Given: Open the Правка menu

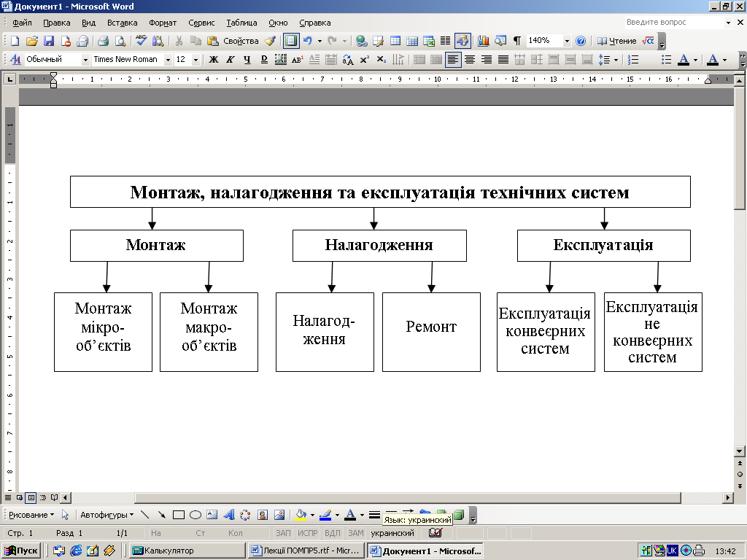Looking at the screenshot, I should [x=57, y=23].
